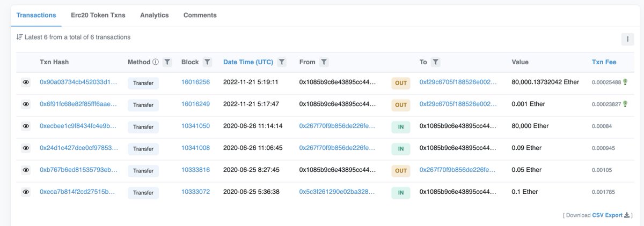
Task: Open the Block column filter
Action: pos(207,62)
